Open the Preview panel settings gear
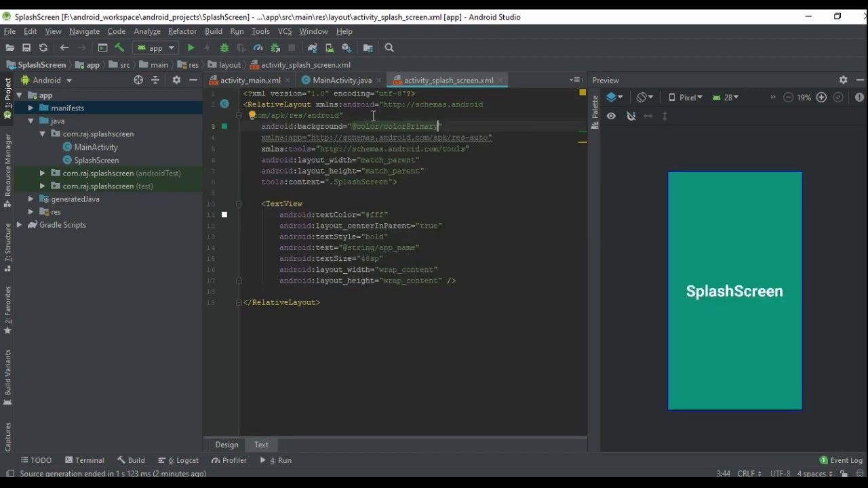 [x=843, y=80]
